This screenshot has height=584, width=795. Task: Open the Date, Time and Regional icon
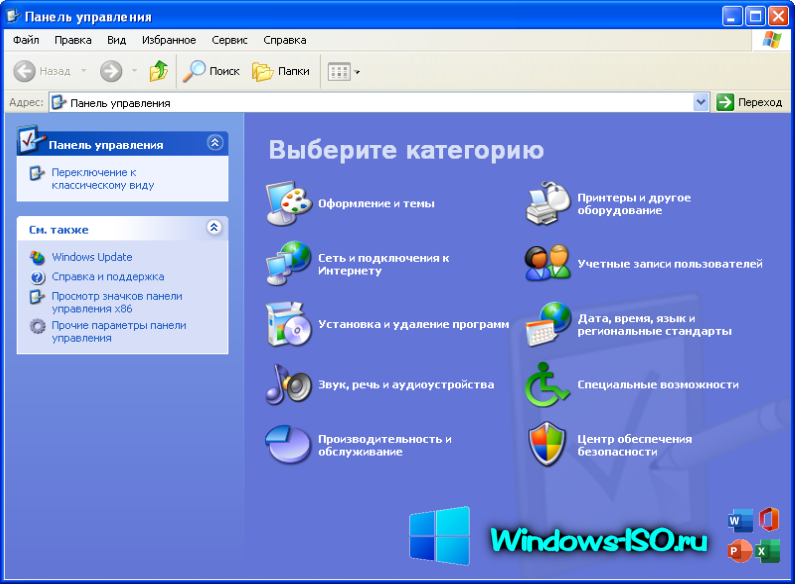pos(548,324)
